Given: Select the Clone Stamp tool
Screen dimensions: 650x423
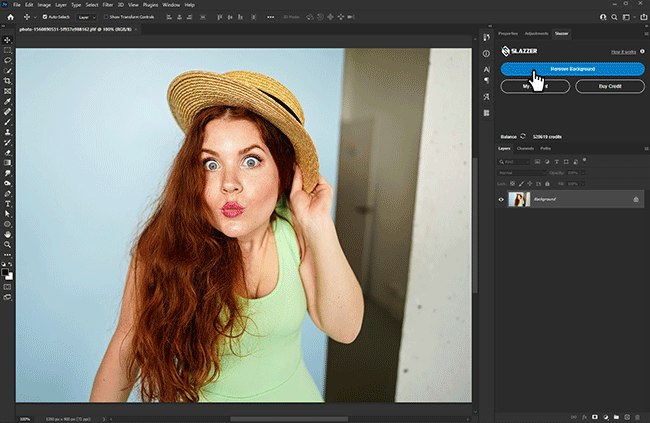Looking at the screenshot, I should pos(7,132).
